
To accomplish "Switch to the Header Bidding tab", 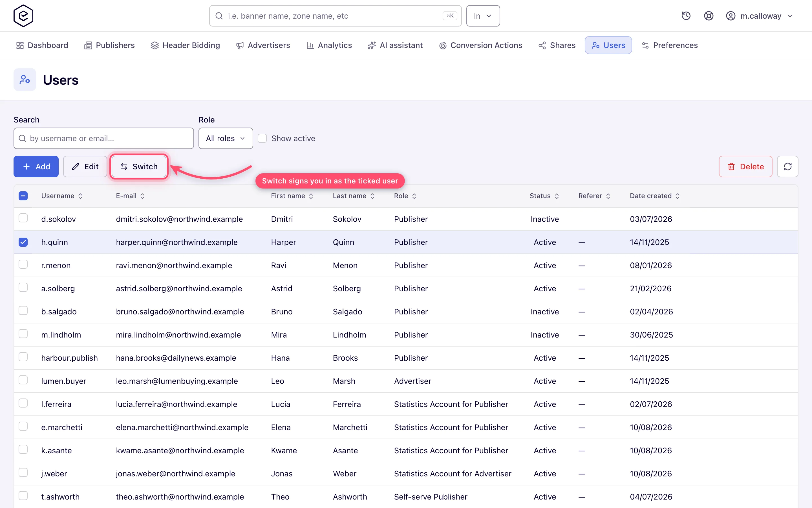I will (185, 45).
